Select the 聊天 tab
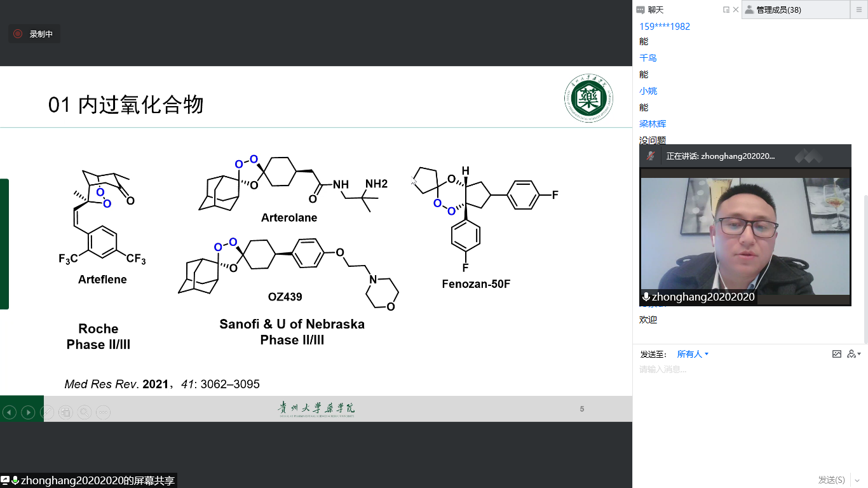The height and width of the screenshot is (488, 868). 655,10
